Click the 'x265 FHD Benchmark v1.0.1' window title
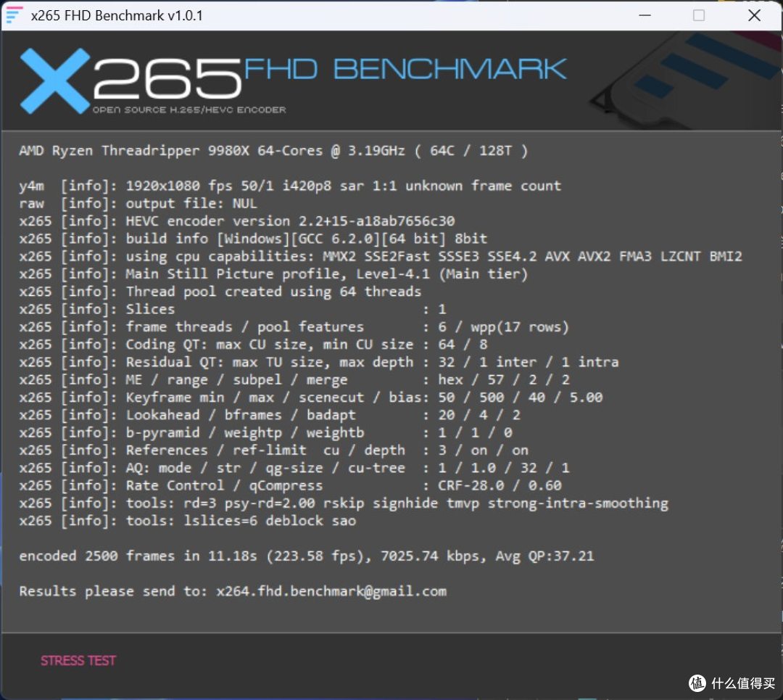 (117, 15)
